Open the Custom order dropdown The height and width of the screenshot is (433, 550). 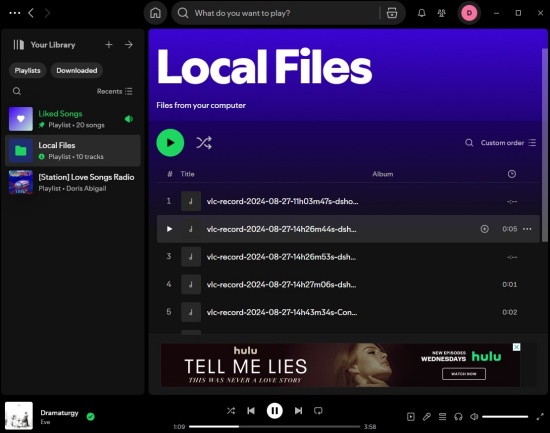pos(508,143)
